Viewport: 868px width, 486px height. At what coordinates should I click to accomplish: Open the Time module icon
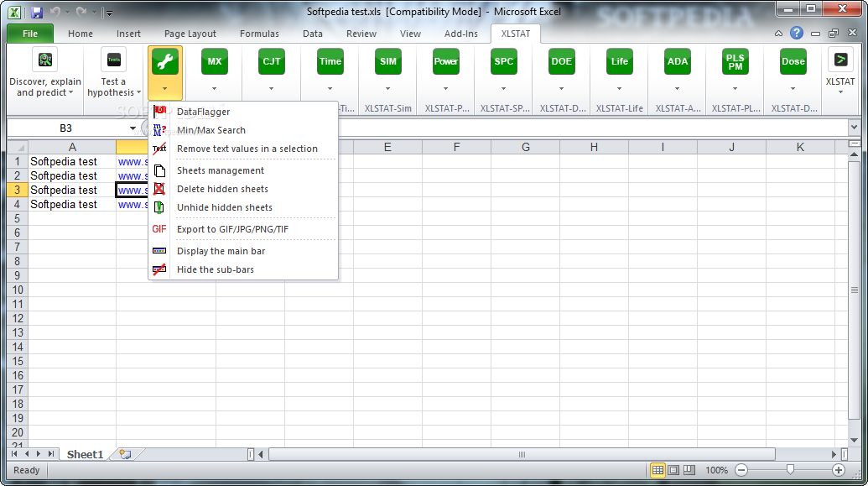(330, 61)
